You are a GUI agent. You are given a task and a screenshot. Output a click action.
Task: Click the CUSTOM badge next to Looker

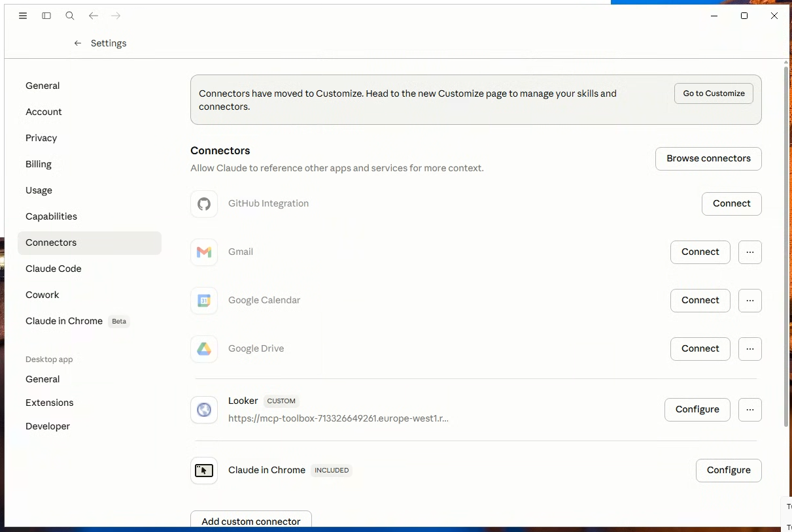tap(281, 401)
